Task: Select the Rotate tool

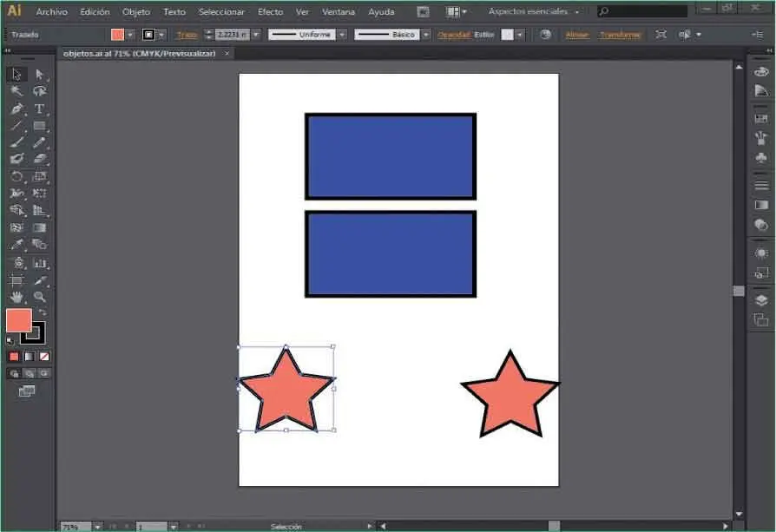Action: point(16,177)
